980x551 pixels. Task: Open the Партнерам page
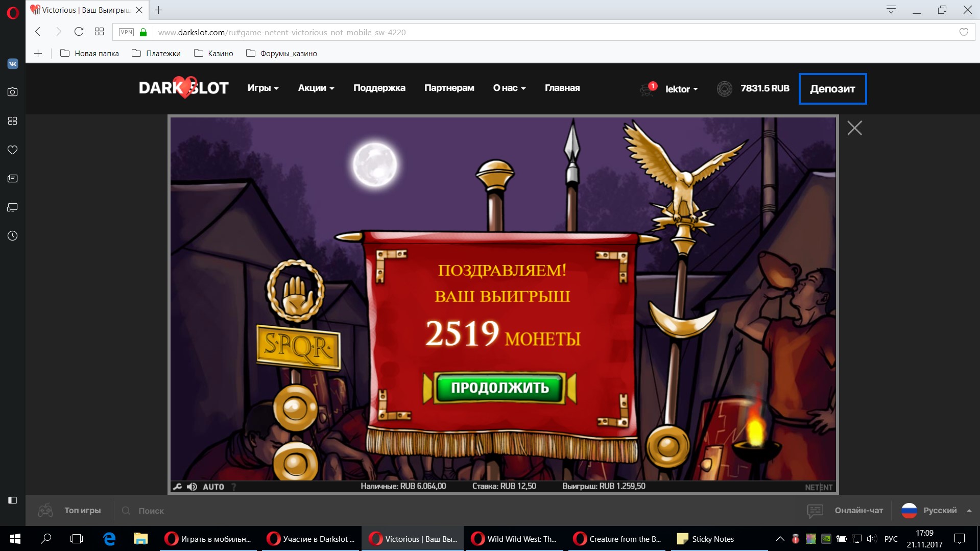449,88
